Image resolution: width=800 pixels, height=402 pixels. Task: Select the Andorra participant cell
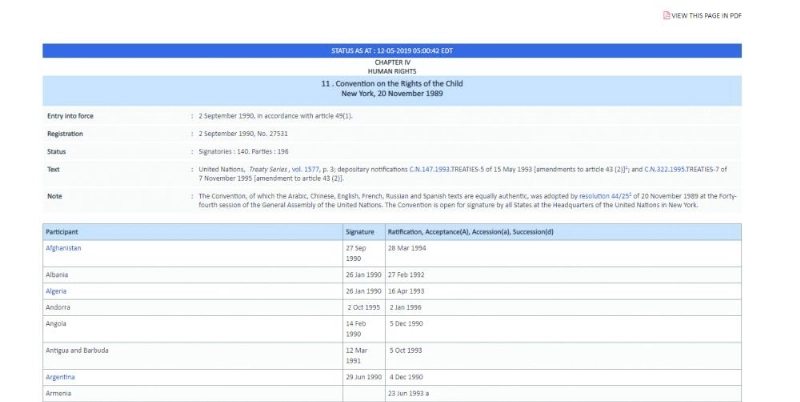coord(193,308)
